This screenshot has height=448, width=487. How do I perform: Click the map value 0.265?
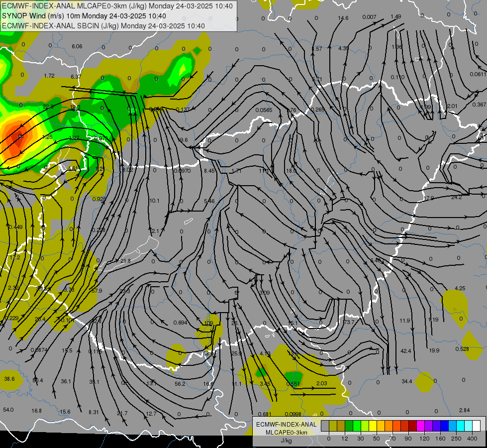coord(317,110)
